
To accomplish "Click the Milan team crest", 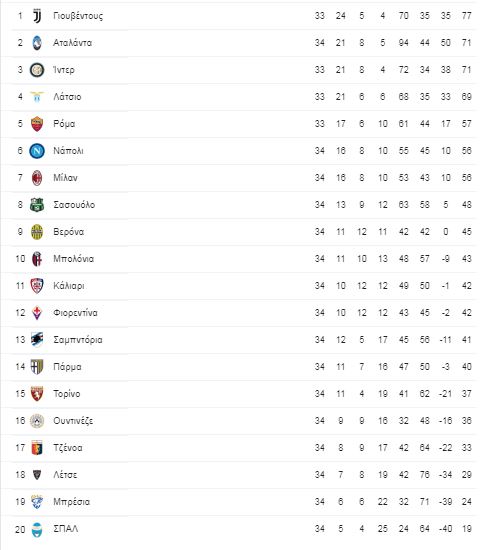I will tap(37, 178).
